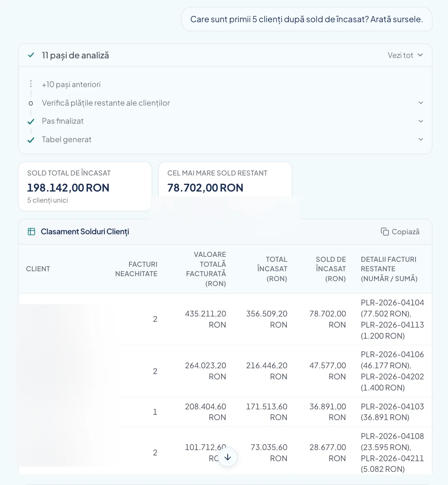
Task: Click the VALOARE TOTALĂ FACTURATĂ column header
Action: [206, 269]
